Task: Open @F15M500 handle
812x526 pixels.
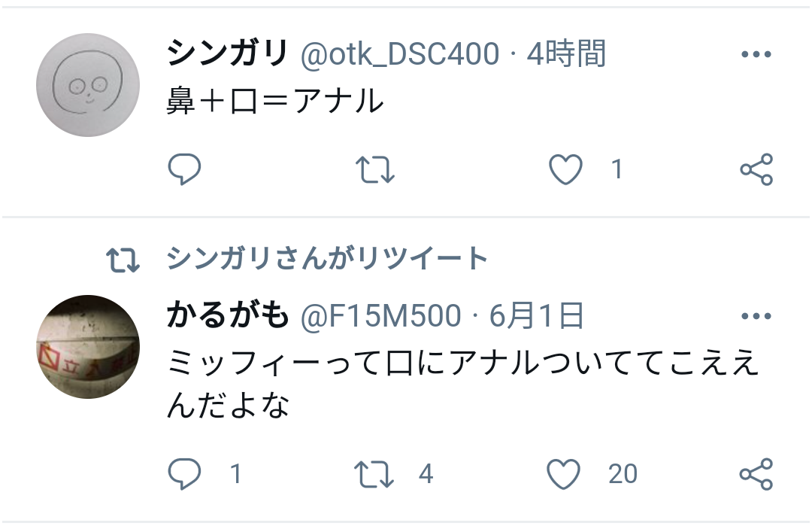Action: pyautogui.click(x=380, y=315)
